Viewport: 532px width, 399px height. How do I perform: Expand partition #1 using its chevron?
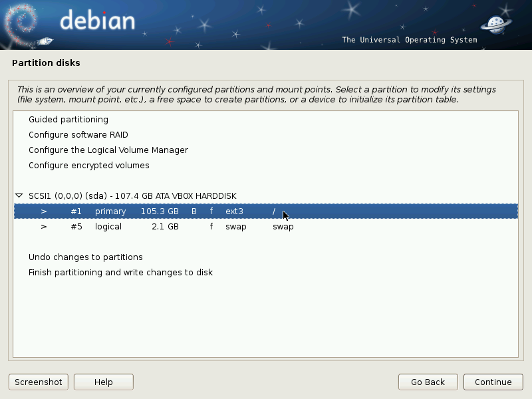[43, 211]
